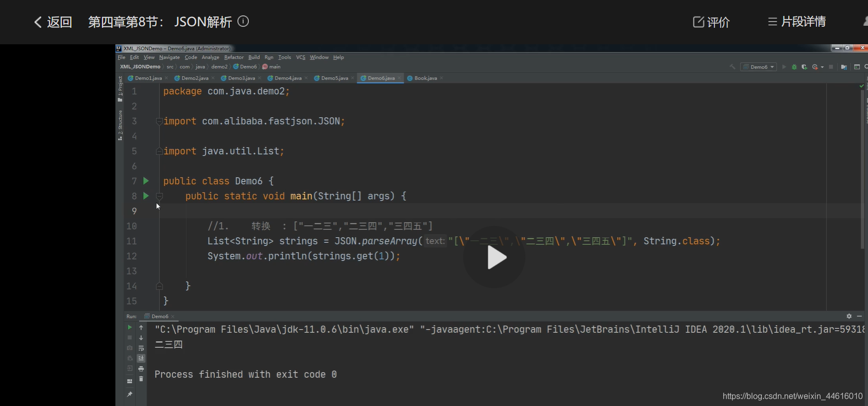Open the Window menu
868x406 pixels.
[319, 57]
